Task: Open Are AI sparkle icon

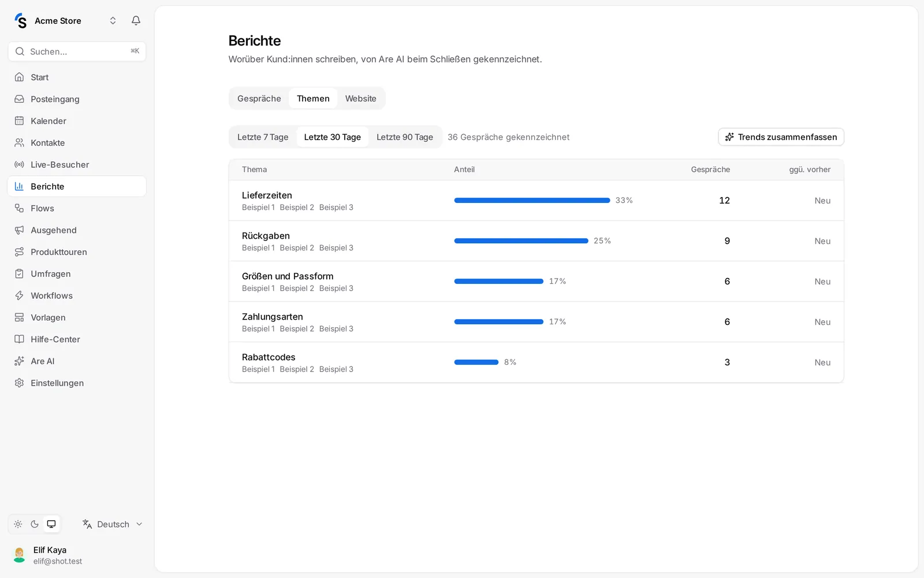Action: (x=19, y=361)
